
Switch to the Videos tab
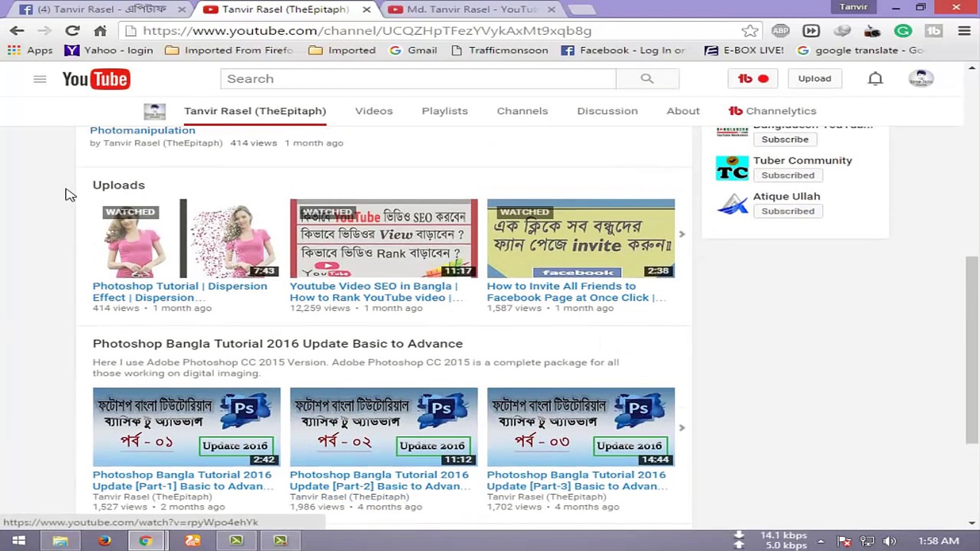tap(374, 111)
